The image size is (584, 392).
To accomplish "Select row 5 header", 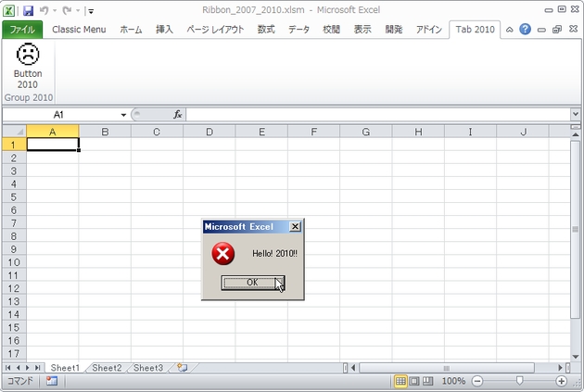I will [14, 196].
